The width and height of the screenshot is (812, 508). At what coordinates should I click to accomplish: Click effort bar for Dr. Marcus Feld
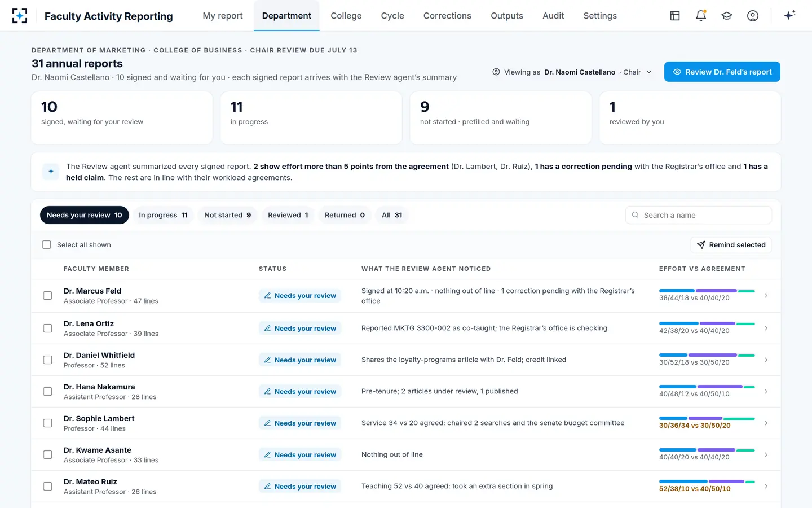tap(707, 291)
